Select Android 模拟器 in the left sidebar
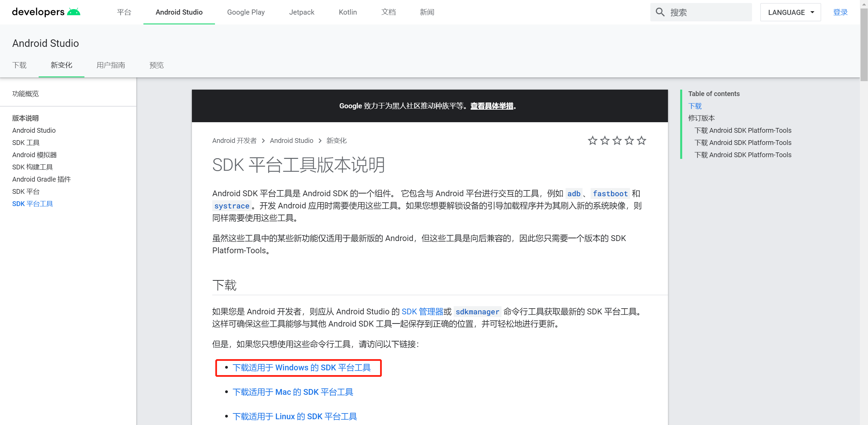This screenshot has width=868, height=425. pyautogui.click(x=34, y=155)
